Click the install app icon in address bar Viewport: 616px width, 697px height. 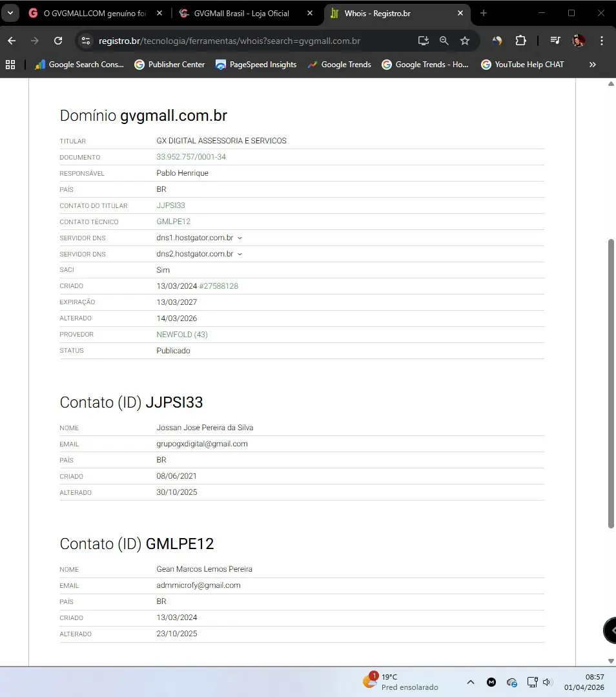click(424, 41)
